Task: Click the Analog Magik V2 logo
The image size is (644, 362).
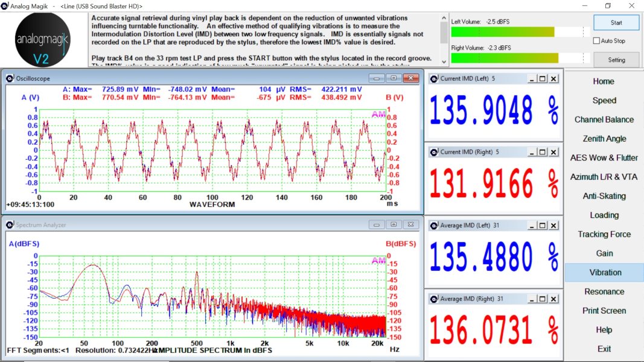Action: tap(41, 40)
